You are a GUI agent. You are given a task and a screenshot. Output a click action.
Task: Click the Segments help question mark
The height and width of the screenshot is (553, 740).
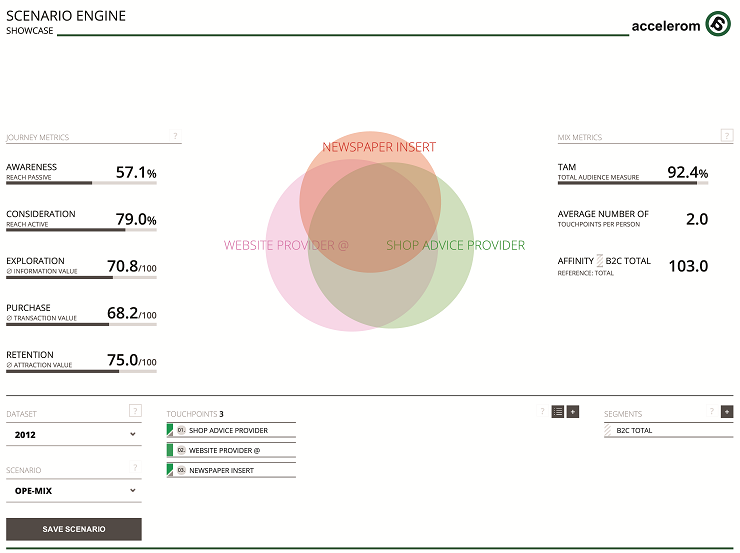[712, 411]
